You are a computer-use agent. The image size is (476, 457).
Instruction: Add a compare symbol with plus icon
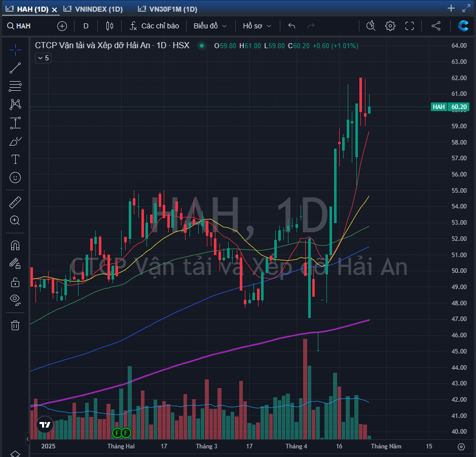coord(62,26)
